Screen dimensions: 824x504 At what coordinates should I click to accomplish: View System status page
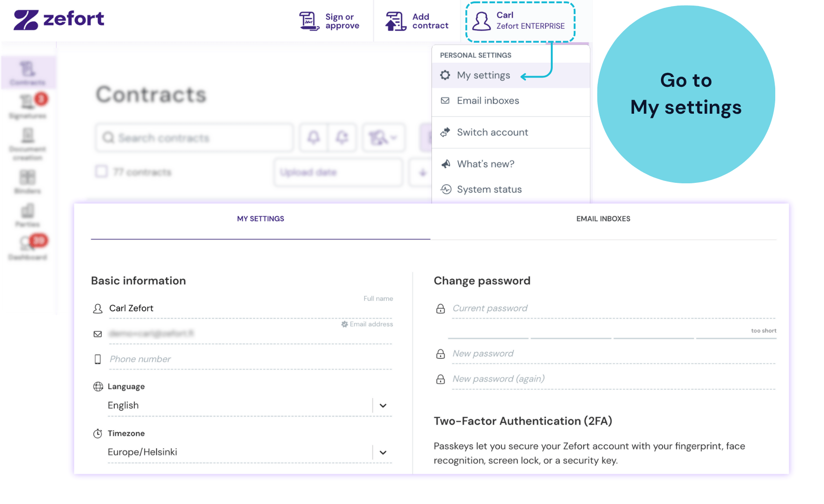(511, 189)
